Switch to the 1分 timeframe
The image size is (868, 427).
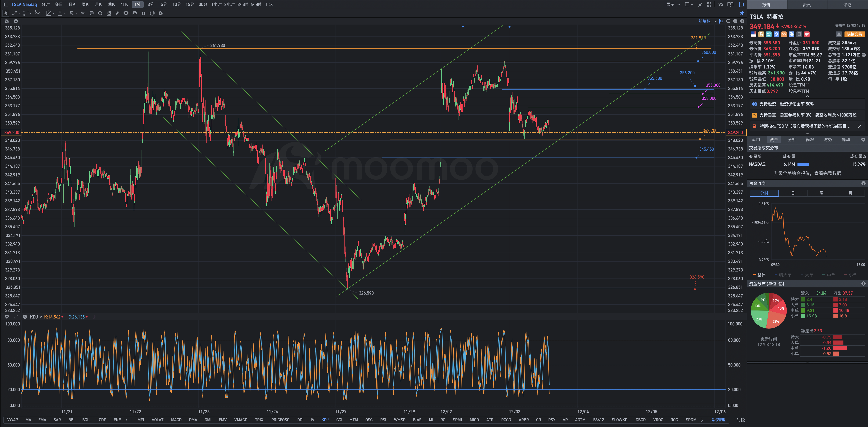tap(137, 4)
